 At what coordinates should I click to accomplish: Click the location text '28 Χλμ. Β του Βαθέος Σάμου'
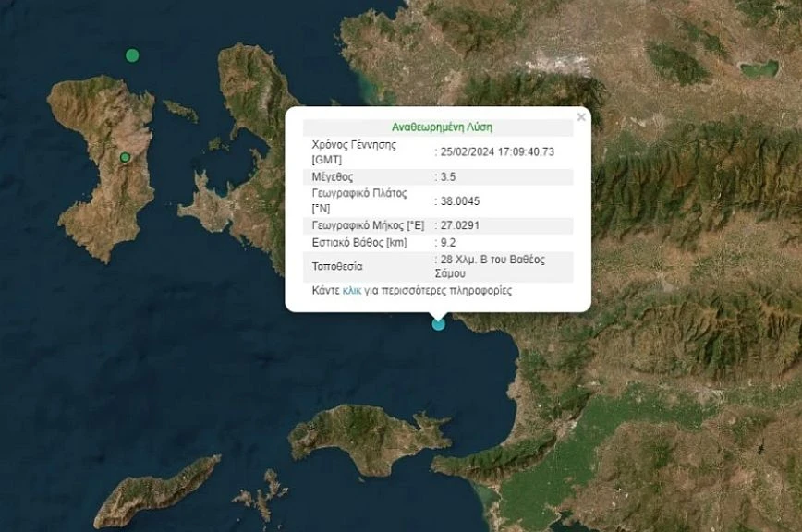[492, 266]
